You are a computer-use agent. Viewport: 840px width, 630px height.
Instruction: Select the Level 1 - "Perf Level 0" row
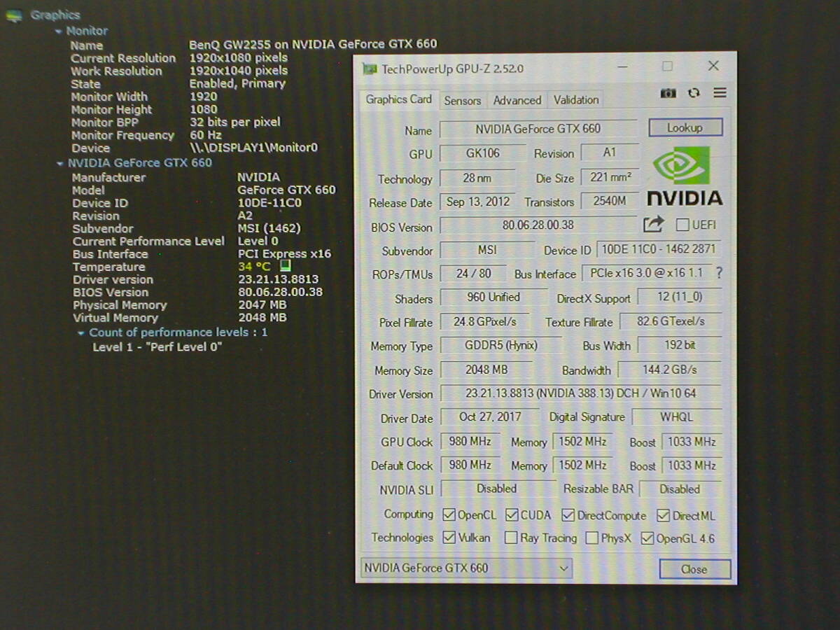coord(157,347)
